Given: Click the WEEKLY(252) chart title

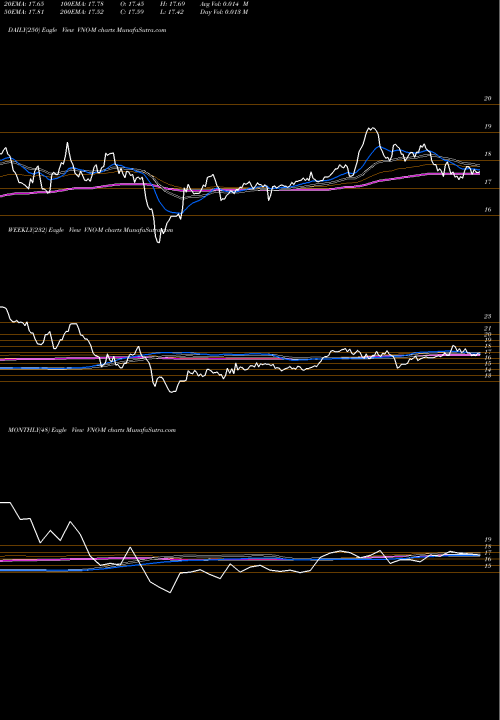Looking at the screenshot, I should coord(90,230).
